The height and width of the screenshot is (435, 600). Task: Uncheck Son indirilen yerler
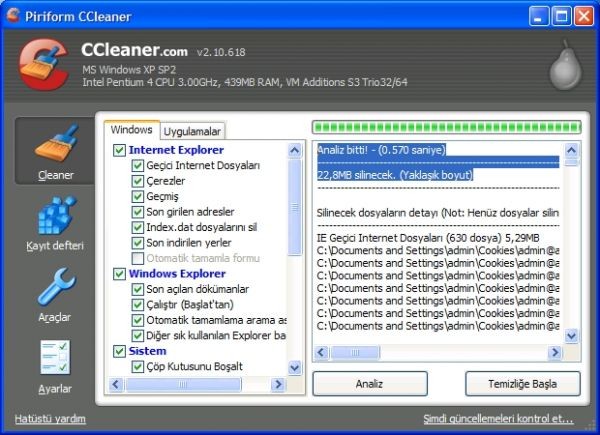137,243
